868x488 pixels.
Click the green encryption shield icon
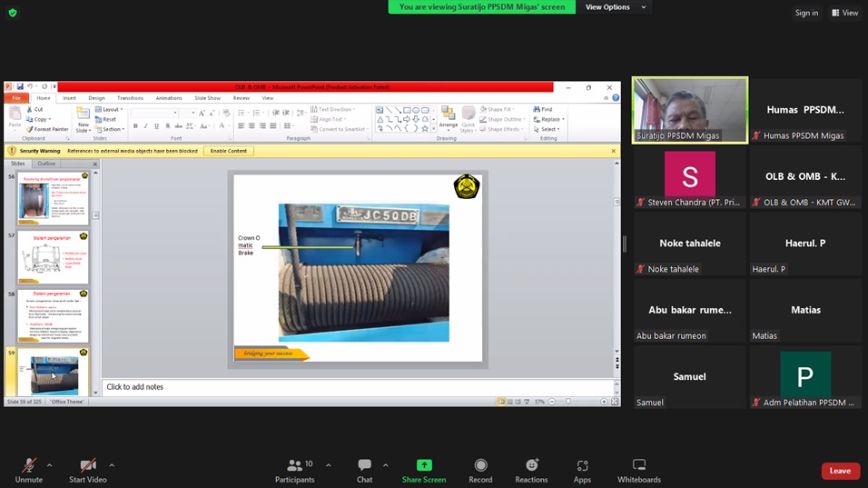pos(13,12)
